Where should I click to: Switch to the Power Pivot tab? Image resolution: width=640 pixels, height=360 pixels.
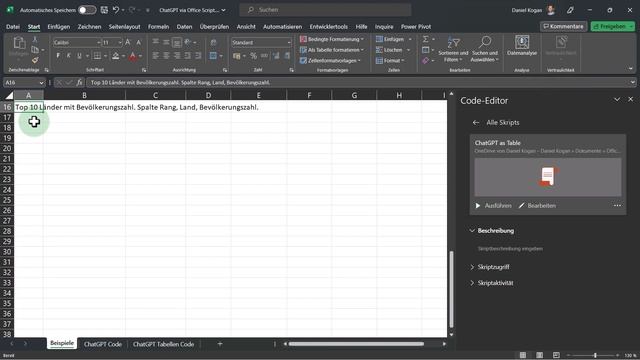[416, 27]
